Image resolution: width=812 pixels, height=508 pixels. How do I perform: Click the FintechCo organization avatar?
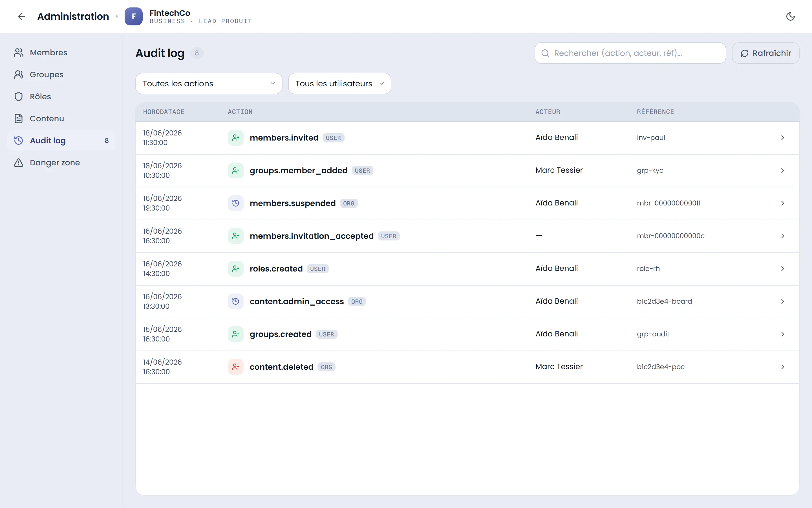tap(134, 16)
